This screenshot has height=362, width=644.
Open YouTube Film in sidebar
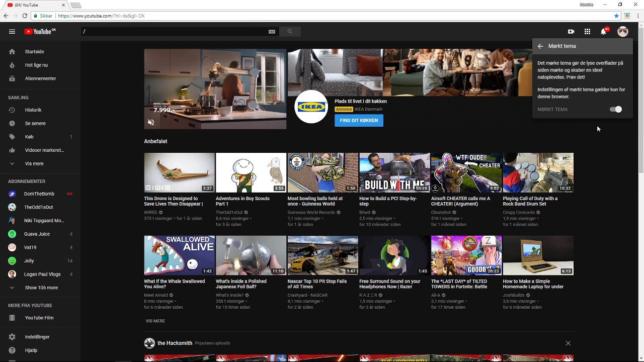pos(40,318)
